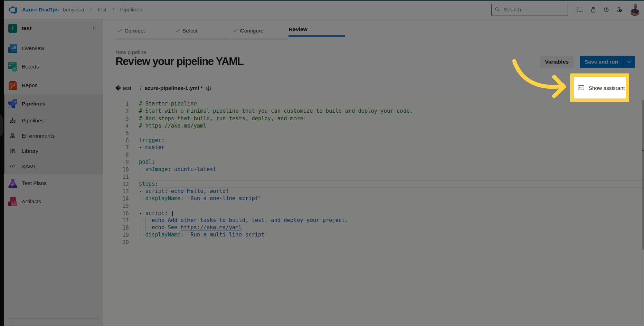644x326 pixels.
Task: Expand the Save and run dropdown arrow
Action: point(629,62)
